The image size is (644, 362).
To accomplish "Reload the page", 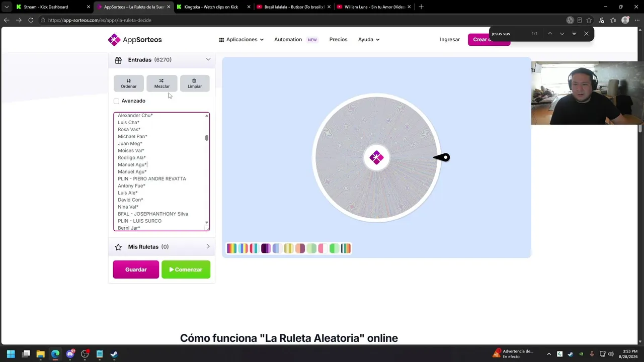I will point(31,20).
